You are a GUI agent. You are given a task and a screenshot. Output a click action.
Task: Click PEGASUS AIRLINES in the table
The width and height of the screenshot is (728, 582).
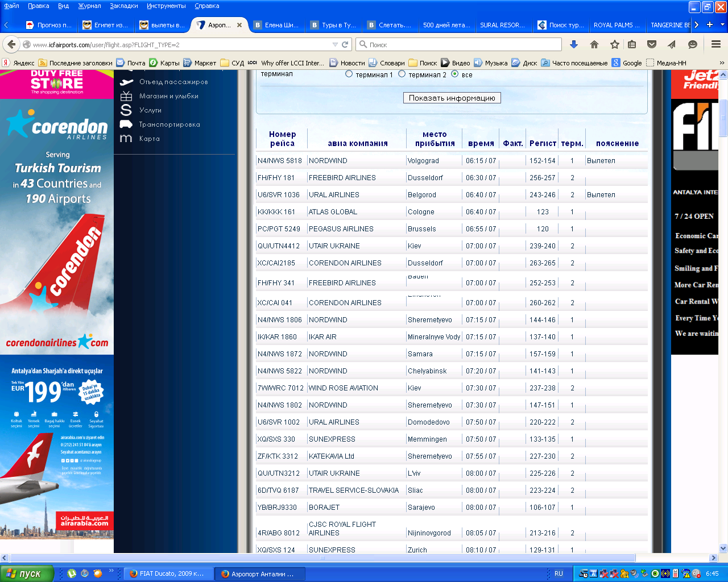point(341,229)
